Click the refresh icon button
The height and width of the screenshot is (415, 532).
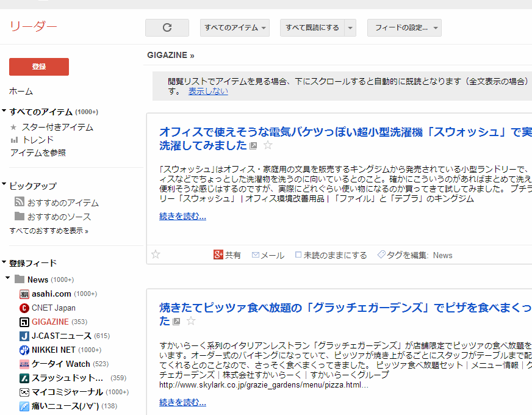coord(167,27)
